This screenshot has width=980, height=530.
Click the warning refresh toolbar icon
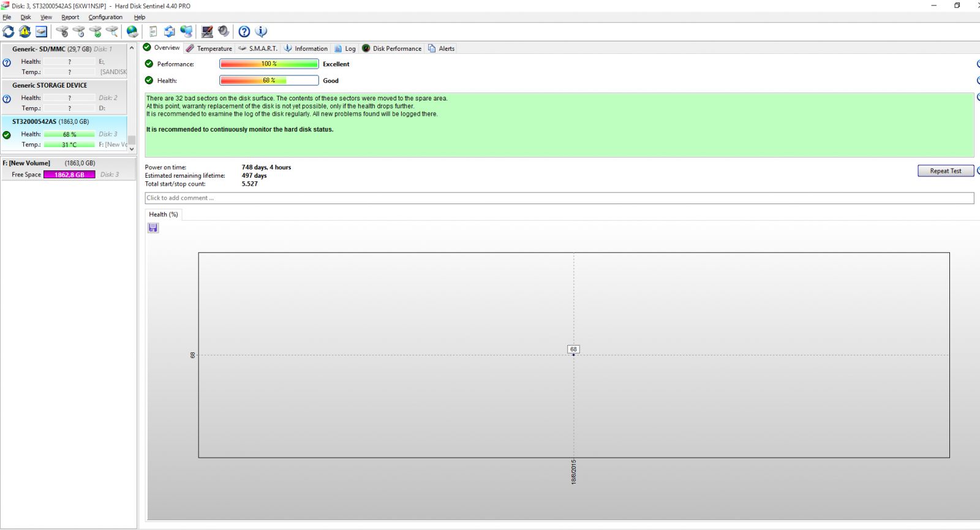pos(25,31)
